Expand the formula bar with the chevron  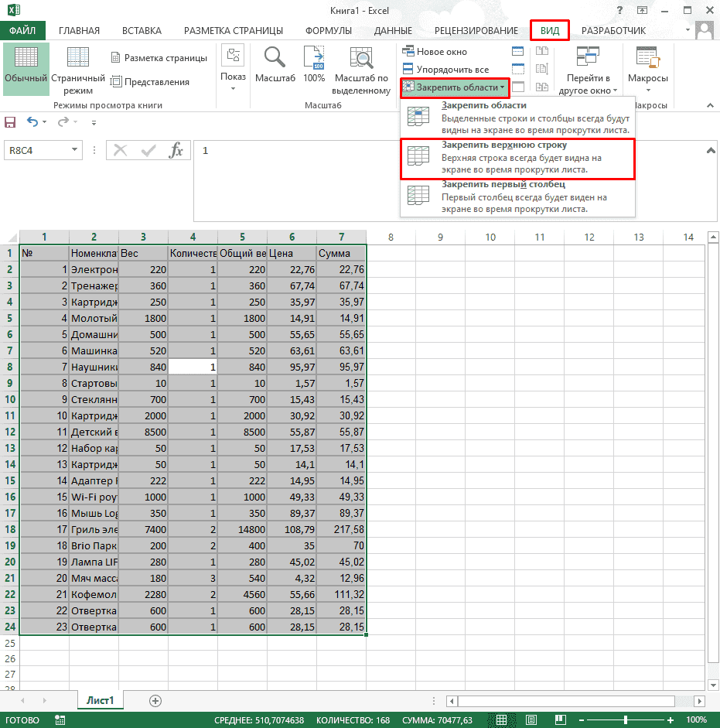pyautogui.click(x=711, y=150)
